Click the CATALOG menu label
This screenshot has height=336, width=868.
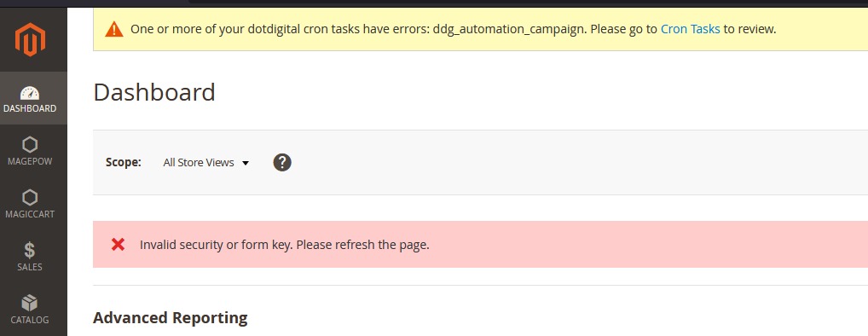[30, 320]
